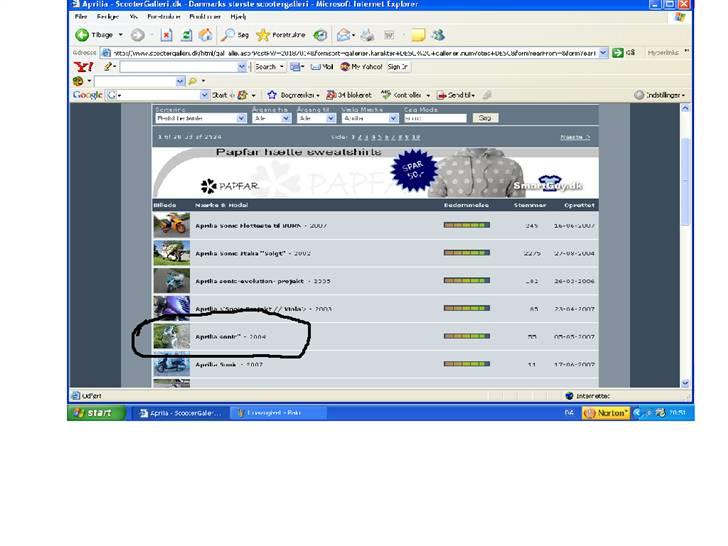The image size is (728, 546).
Task: Click the Søg button in gallery filter
Action: 484,118
